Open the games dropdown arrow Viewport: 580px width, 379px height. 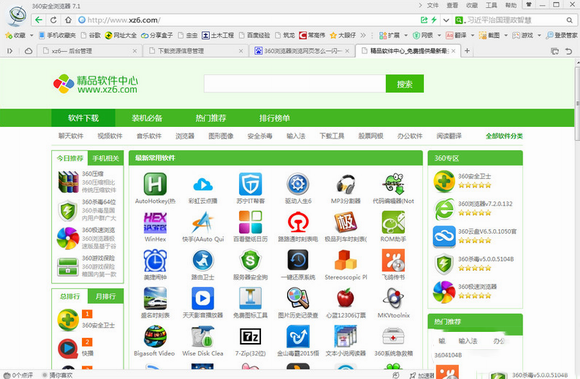click(539, 35)
